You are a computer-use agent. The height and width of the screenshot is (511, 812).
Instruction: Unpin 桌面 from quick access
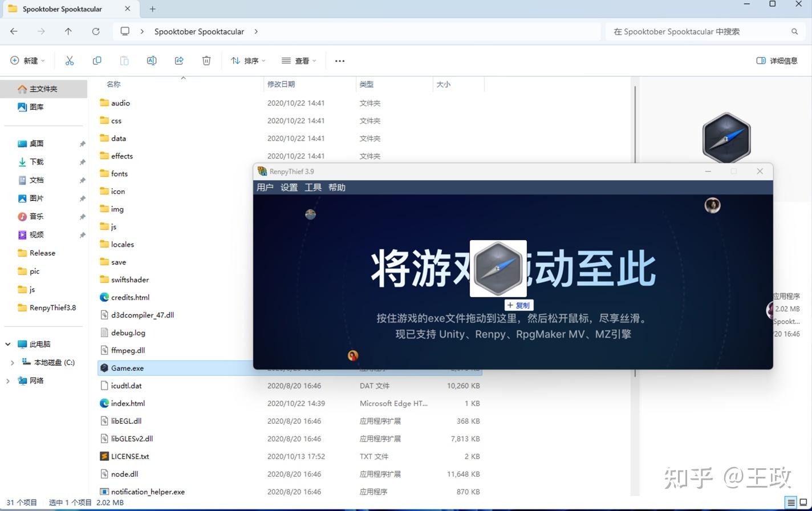point(82,144)
